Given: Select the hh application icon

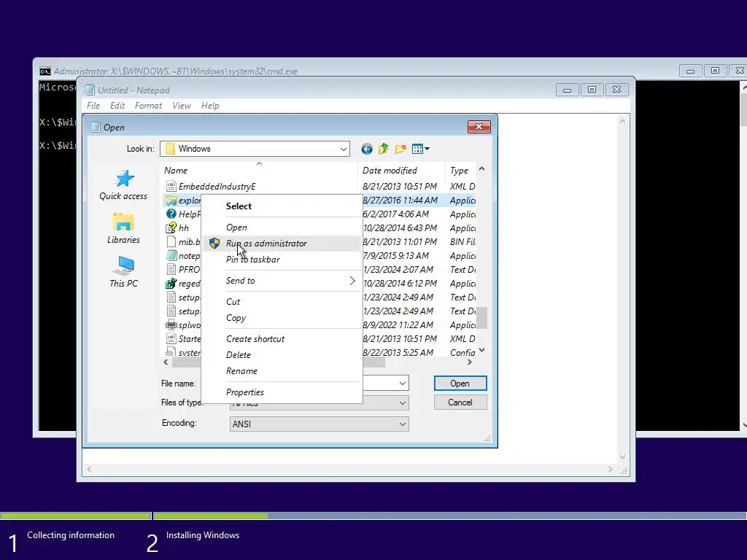Looking at the screenshot, I should (171, 228).
